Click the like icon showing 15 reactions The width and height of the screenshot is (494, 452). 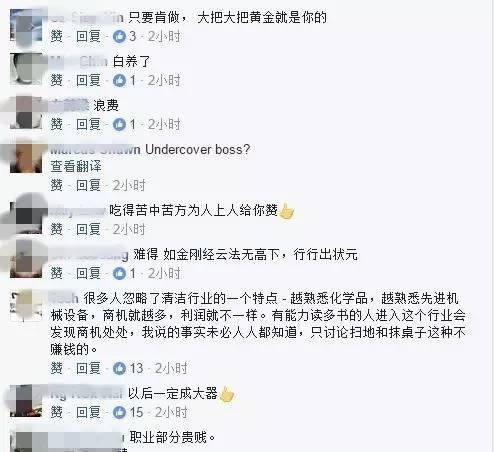[x=119, y=412]
